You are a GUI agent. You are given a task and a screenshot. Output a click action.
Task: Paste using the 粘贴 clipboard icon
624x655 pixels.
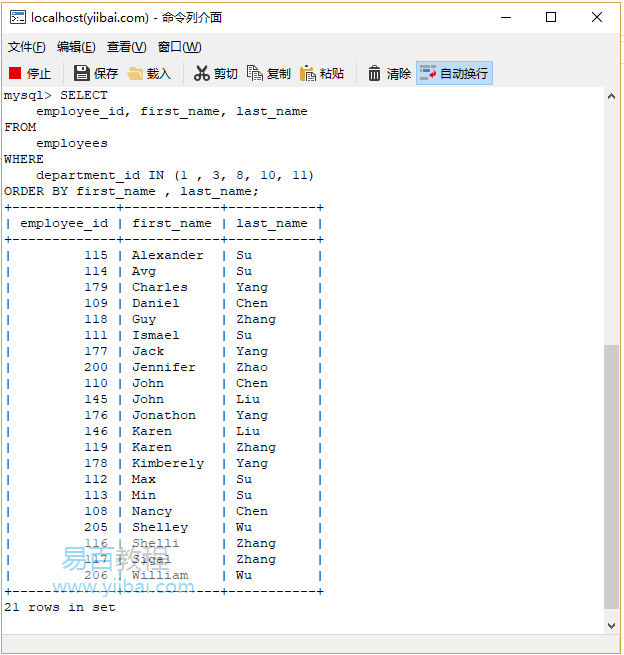coord(308,73)
